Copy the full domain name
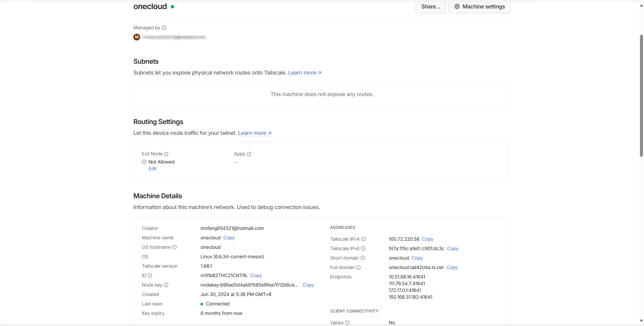The image size is (644, 326). [452, 267]
